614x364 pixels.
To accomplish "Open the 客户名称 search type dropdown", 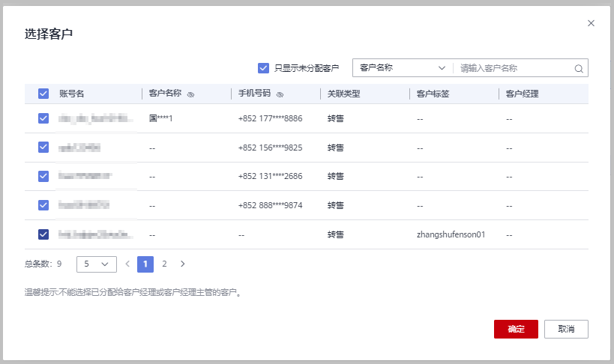I will [402, 68].
